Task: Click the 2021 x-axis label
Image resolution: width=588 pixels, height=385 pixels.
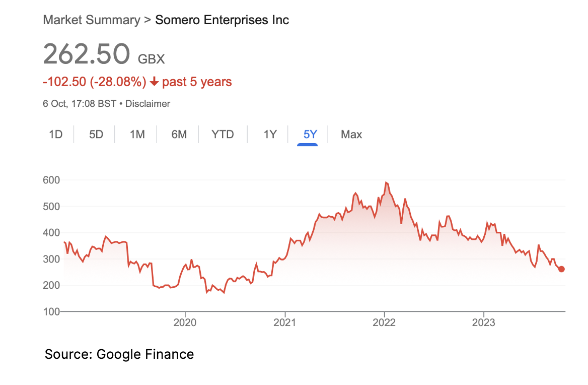Action: click(x=284, y=323)
